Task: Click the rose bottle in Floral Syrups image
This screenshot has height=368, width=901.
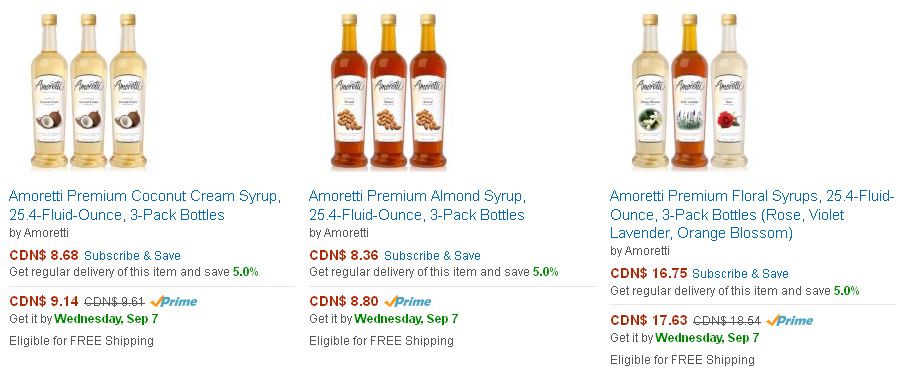Action: (x=729, y=91)
